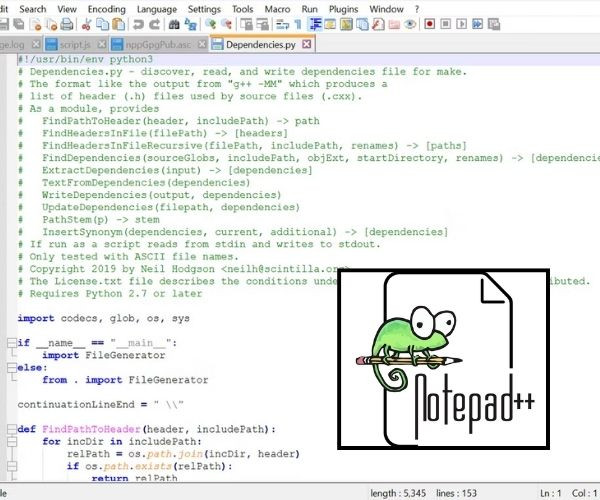600x500 pixels.
Task: Click the Playback macro icon
Action: (461, 24)
